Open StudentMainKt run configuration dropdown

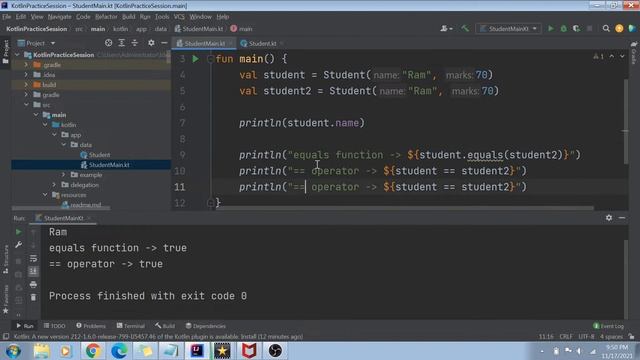[509, 29]
